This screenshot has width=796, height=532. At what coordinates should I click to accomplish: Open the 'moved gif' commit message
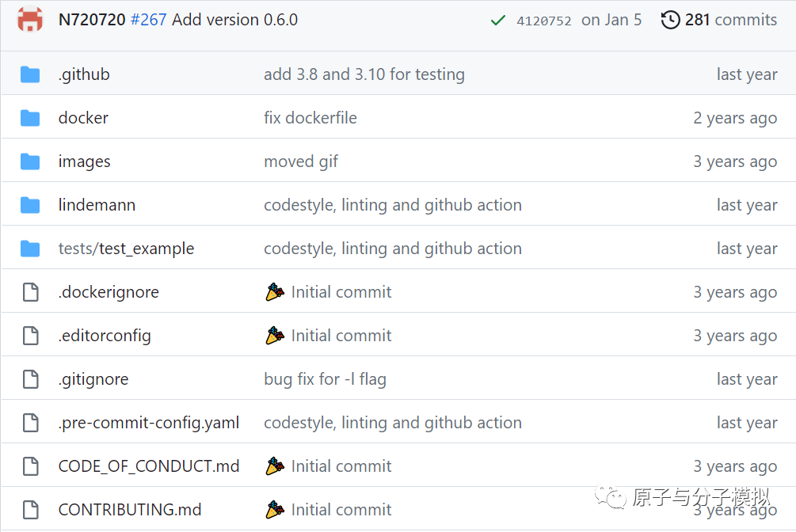click(301, 161)
